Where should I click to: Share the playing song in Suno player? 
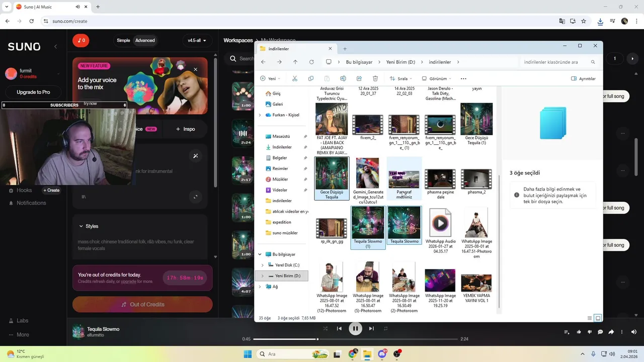(x=611, y=332)
